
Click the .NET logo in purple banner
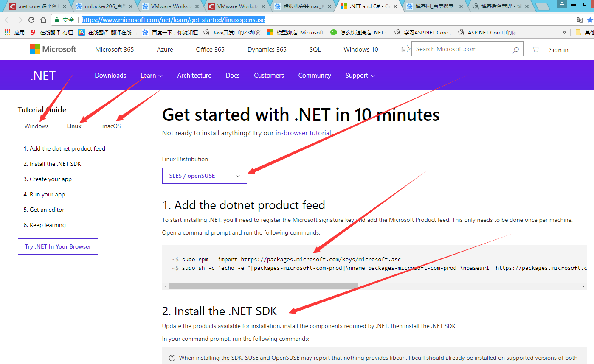[43, 76]
